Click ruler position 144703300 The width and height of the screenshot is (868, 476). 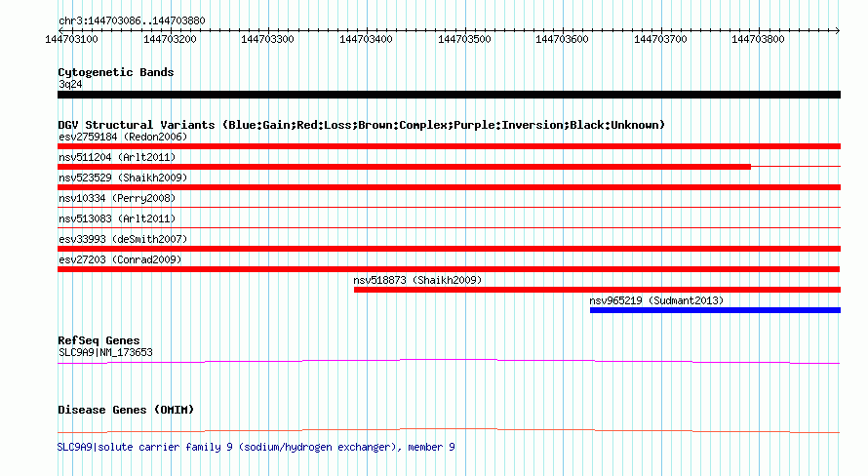pyautogui.click(x=267, y=39)
